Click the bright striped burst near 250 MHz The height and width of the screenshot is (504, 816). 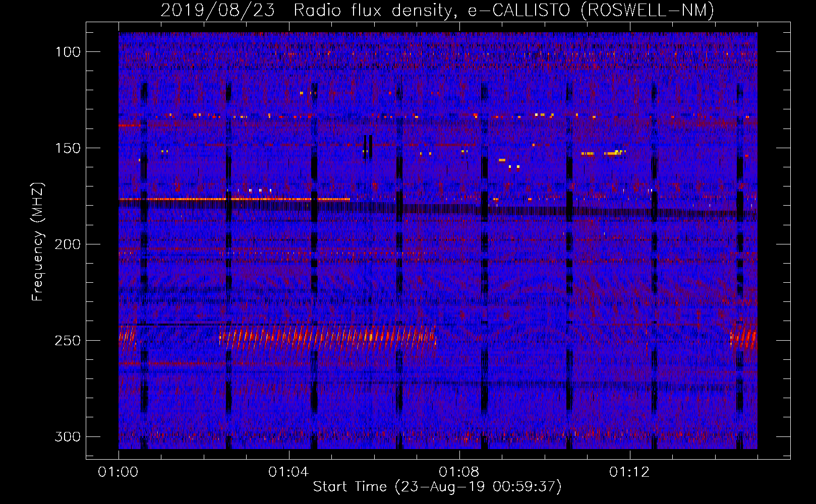tap(328, 336)
